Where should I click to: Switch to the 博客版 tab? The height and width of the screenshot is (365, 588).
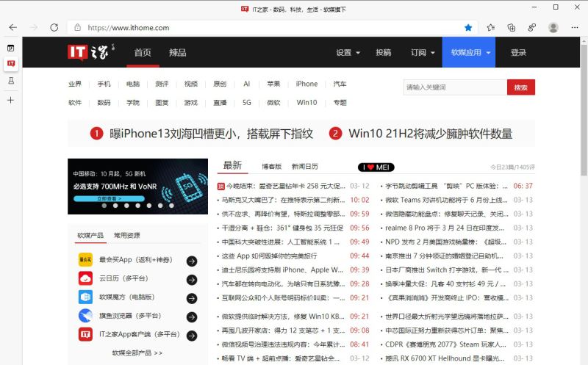(x=271, y=167)
